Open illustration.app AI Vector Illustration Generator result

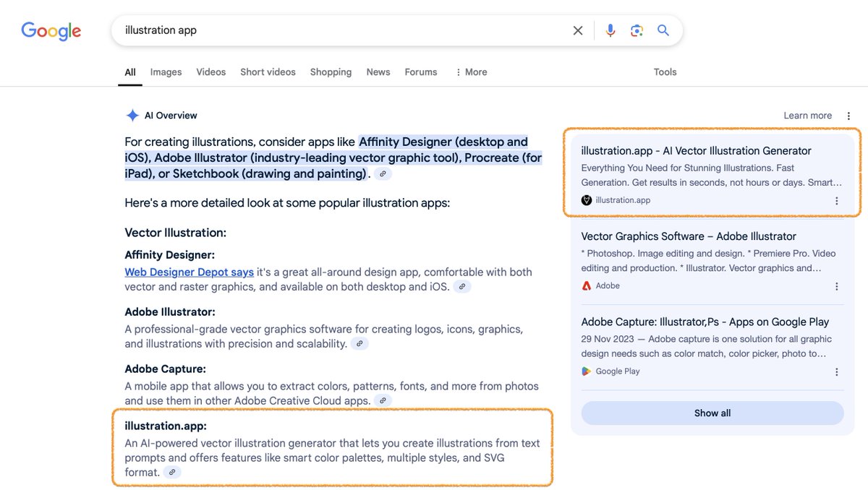click(696, 151)
